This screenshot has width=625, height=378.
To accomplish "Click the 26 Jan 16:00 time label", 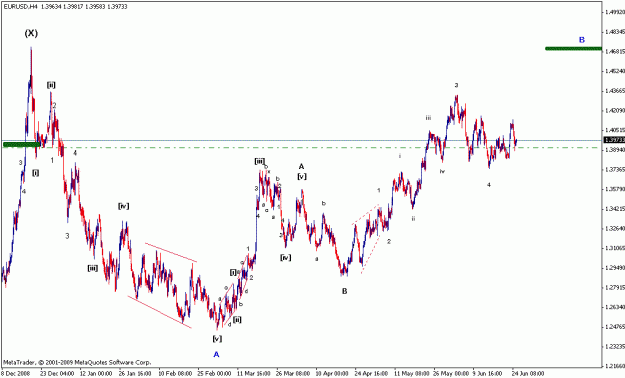I will click(135, 374).
